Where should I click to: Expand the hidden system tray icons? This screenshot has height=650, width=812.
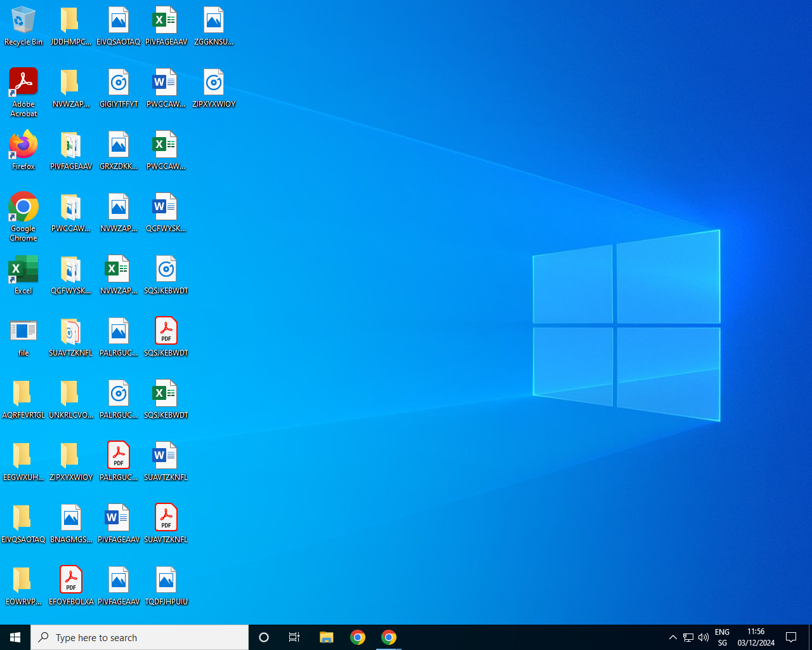pos(673,637)
